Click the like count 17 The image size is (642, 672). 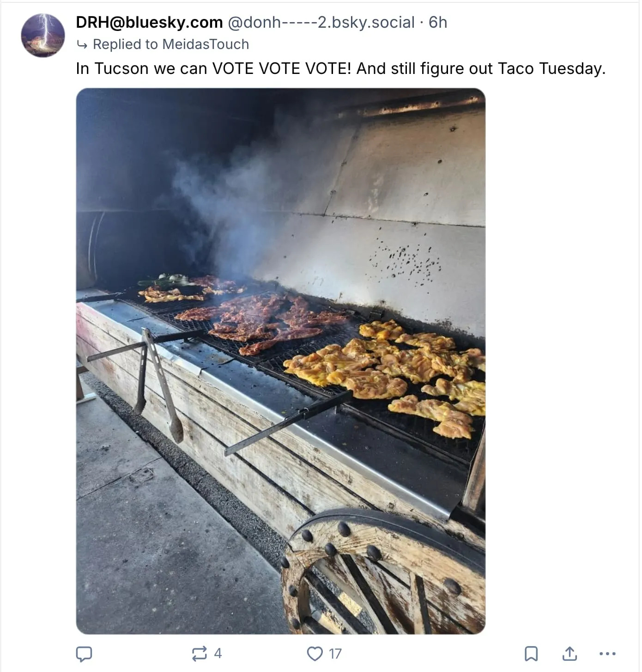click(335, 654)
